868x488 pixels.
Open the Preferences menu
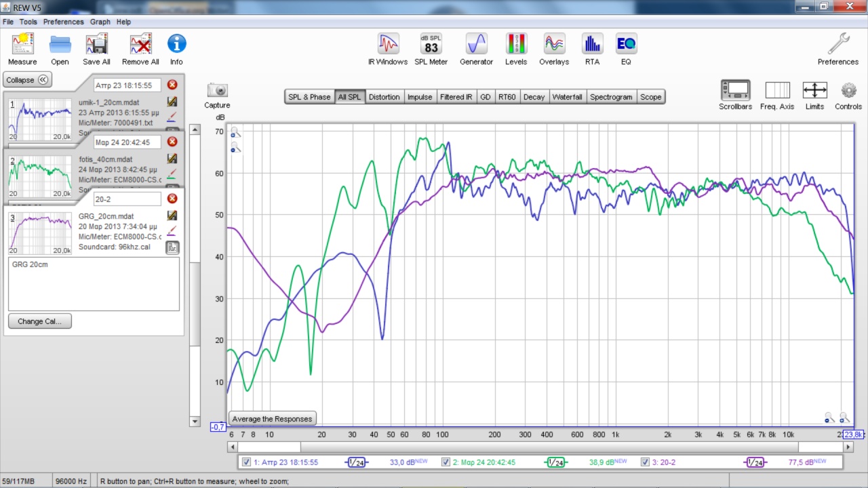[64, 22]
